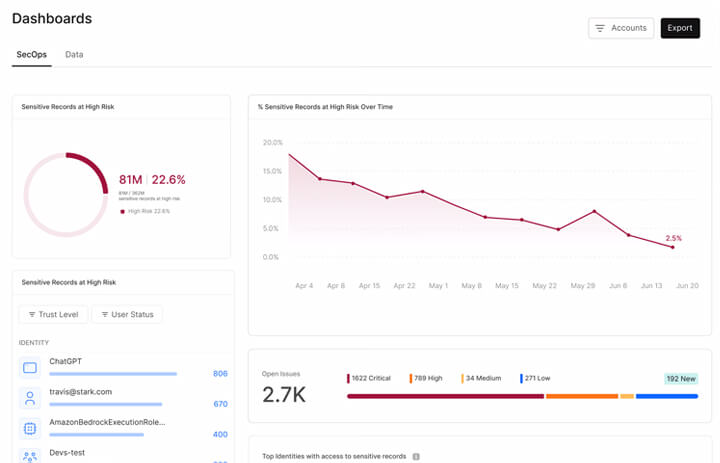Click the ChatGPT identity icon

[x=30, y=368]
